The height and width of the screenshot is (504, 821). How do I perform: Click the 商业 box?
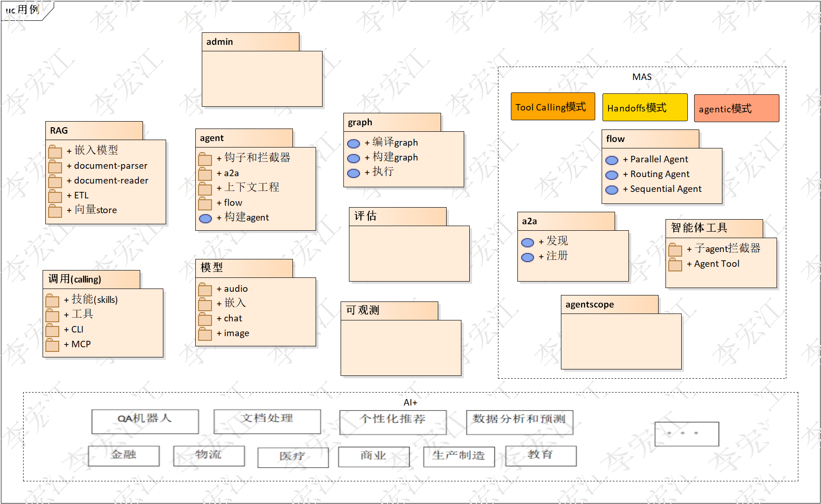point(374,457)
